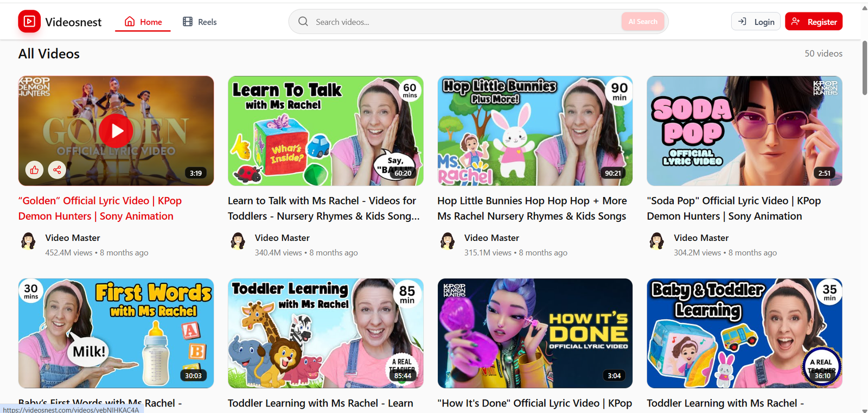Click Video Master avatar under Learn to Talk
Screen dimensions: 868x413
click(x=238, y=240)
